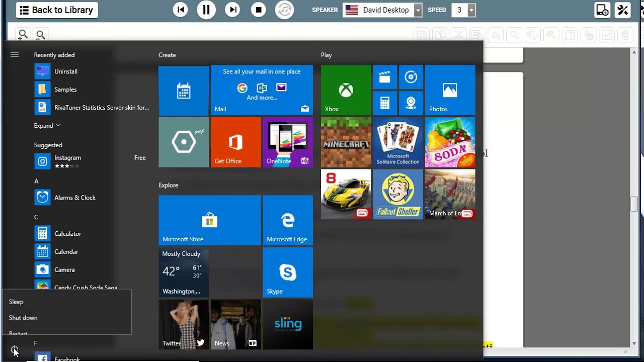644x362 pixels.
Task: Open the Microsoft Store tile
Action: coord(210,220)
